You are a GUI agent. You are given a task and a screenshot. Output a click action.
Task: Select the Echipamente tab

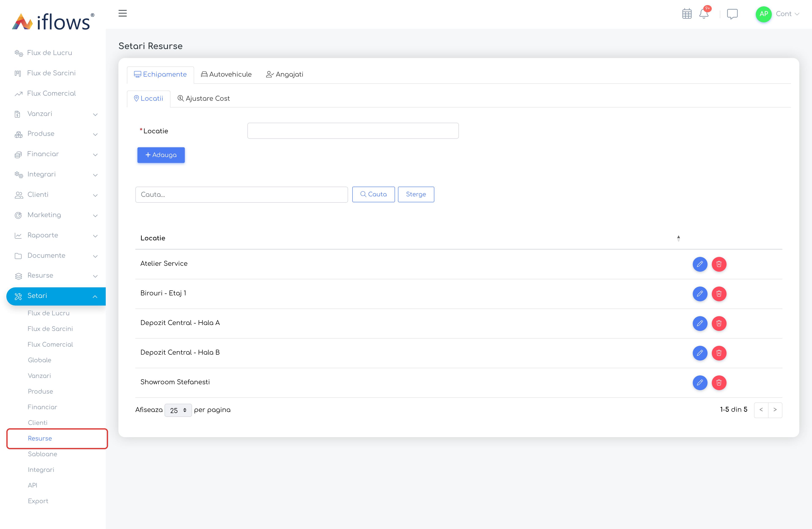[x=160, y=75]
